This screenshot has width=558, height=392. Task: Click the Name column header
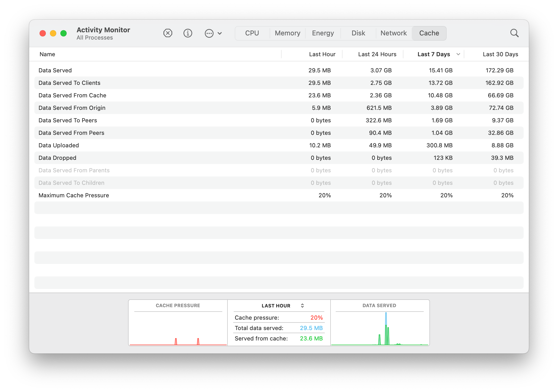click(47, 54)
